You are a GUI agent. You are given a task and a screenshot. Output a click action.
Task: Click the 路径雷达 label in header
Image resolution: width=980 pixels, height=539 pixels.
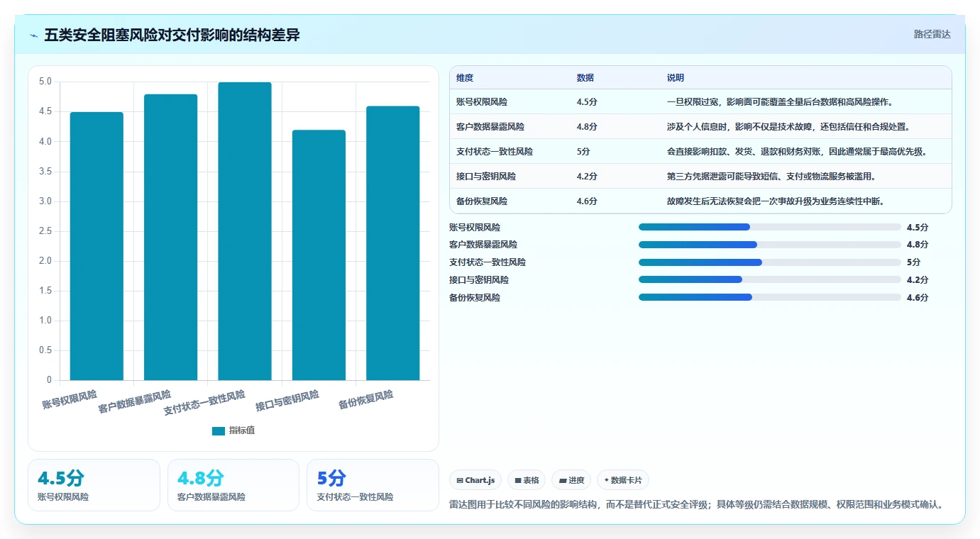(x=932, y=34)
